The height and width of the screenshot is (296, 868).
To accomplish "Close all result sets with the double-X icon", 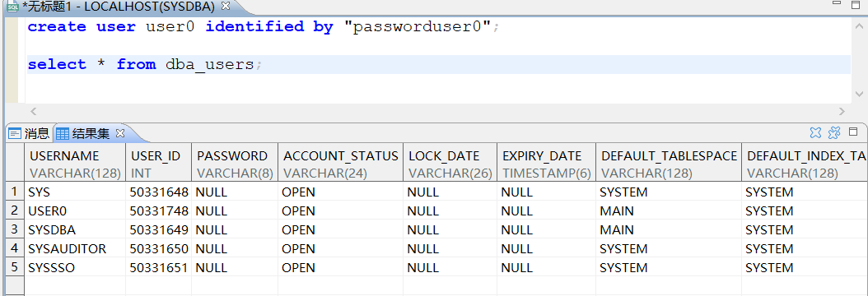I will tap(834, 133).
